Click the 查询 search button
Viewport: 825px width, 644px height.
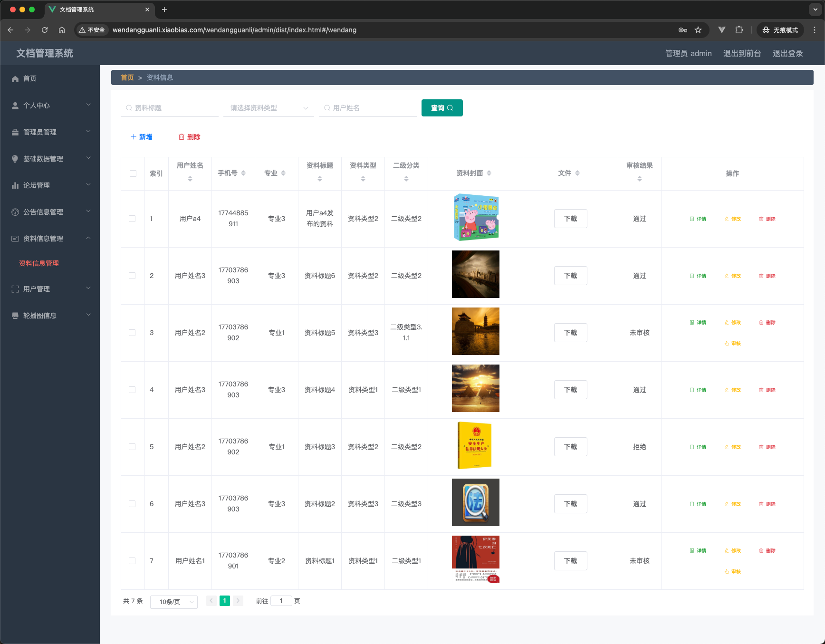[x=442, y=108]
